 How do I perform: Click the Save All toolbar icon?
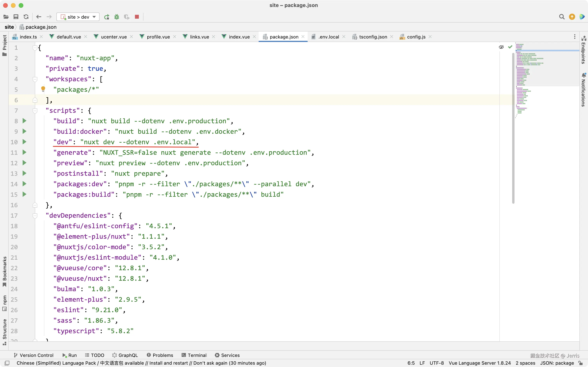point(16,17)
